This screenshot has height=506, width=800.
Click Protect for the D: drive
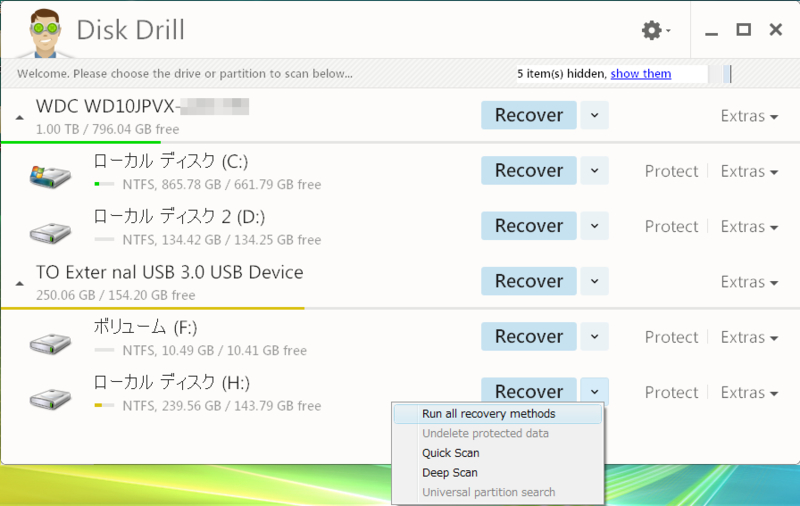(x=671, y=226)
